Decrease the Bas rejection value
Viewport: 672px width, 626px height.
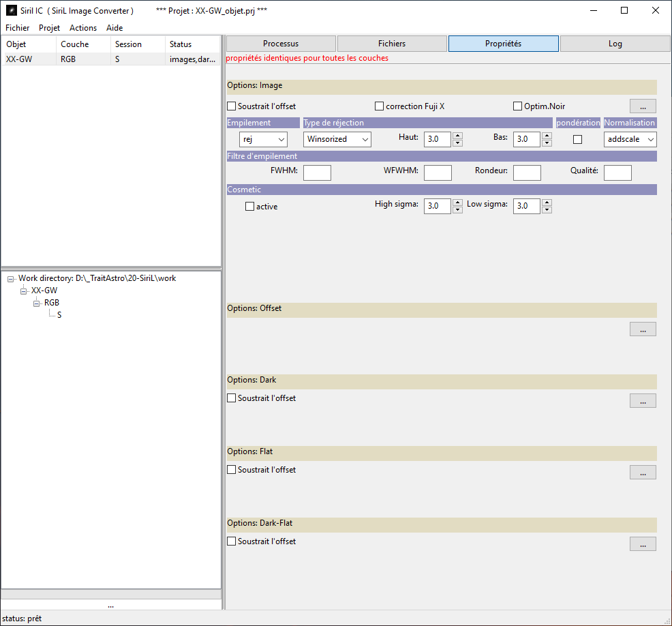547,143
